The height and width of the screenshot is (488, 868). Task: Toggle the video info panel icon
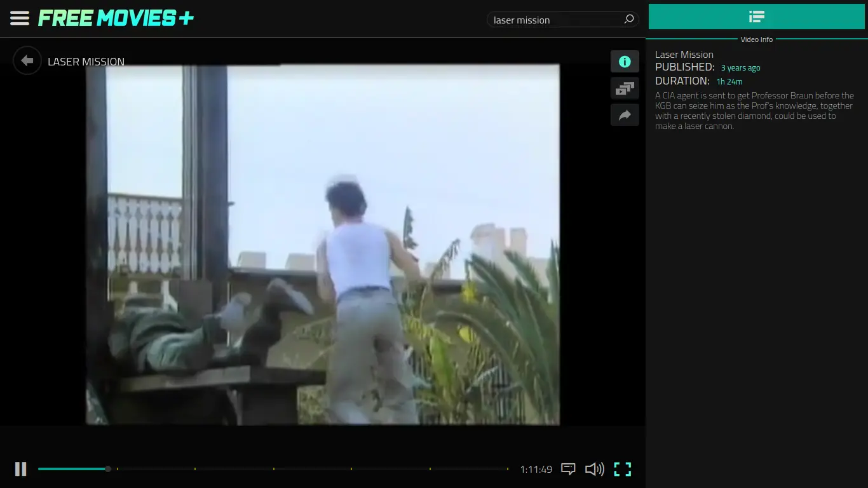[x=625, y=62]
